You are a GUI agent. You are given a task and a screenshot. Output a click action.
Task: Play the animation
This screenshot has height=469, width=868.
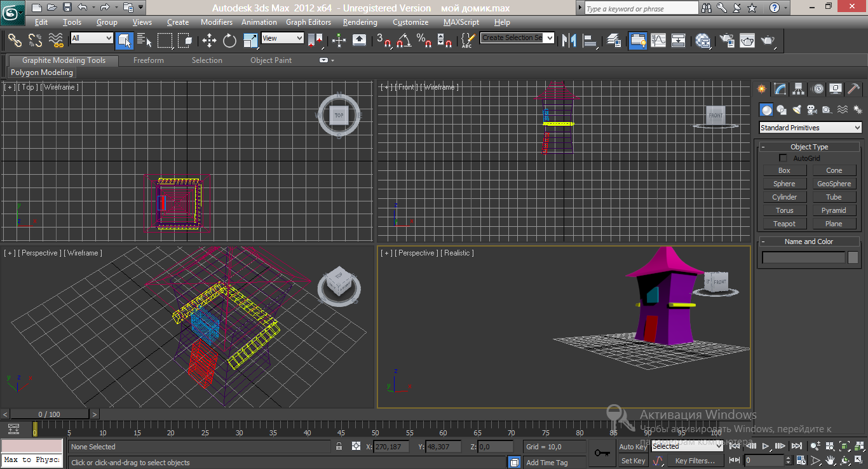point(767,447)
